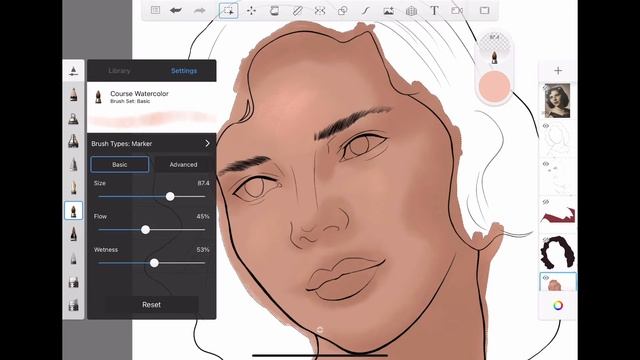Click the Size value 87.4
This screenshot has width=640, height=360.
[203, 183]
